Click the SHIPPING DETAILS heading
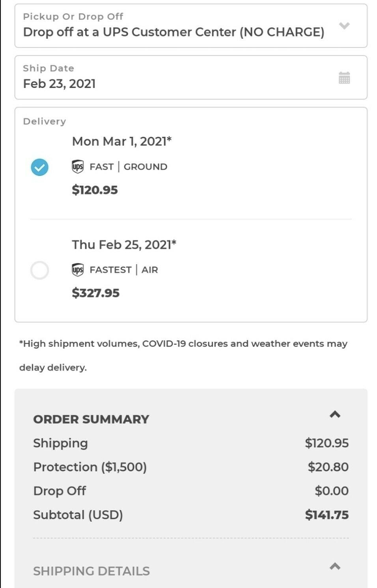This screenshot has width=377, height=588. click(x=91, y=571)
